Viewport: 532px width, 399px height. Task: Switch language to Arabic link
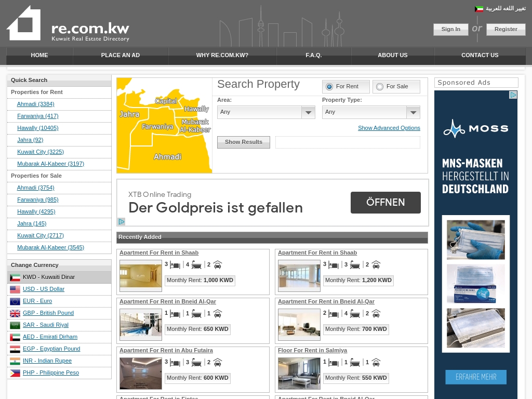point(506,8)
